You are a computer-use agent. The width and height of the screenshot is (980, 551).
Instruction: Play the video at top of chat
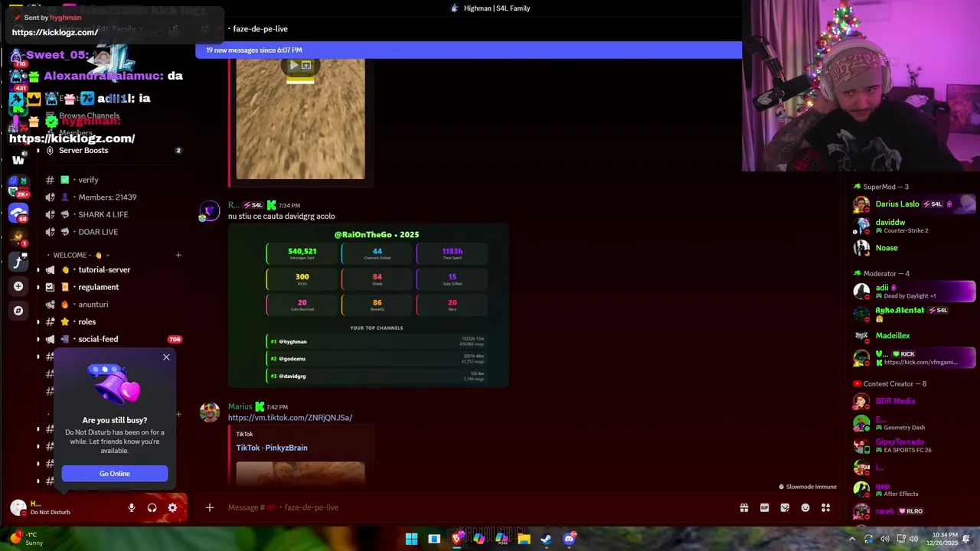pyautogui.click(x=293, y=66)
